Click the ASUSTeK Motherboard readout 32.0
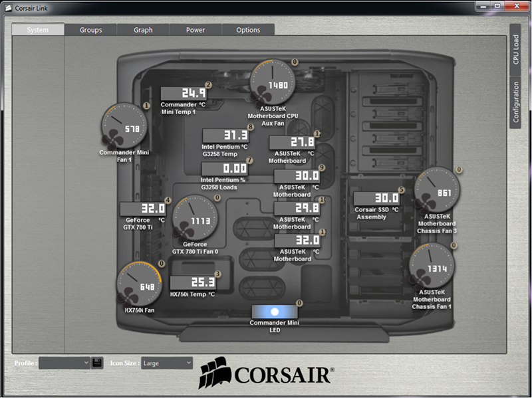The height and width of the screenshot is (398, 532). 297,241
